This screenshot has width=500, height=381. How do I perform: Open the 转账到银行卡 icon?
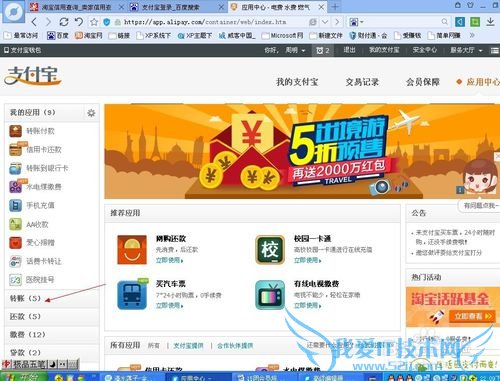pyautogui.click(x=15, y=168)
